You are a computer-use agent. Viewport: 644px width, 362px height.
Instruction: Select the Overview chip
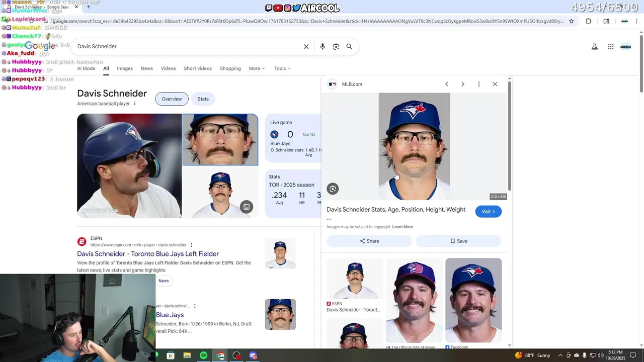[x=172, y=99]
